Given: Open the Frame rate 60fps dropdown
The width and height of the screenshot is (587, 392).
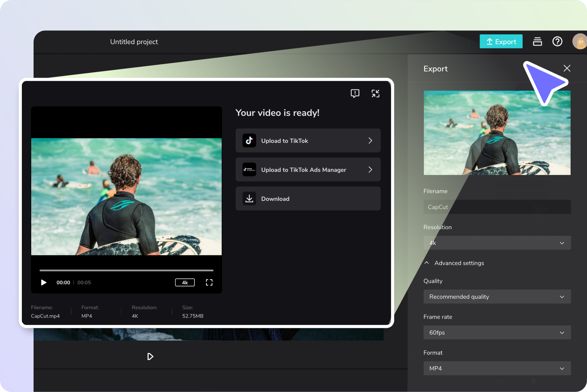Looking at the screenshot, I should coord(497,333).
